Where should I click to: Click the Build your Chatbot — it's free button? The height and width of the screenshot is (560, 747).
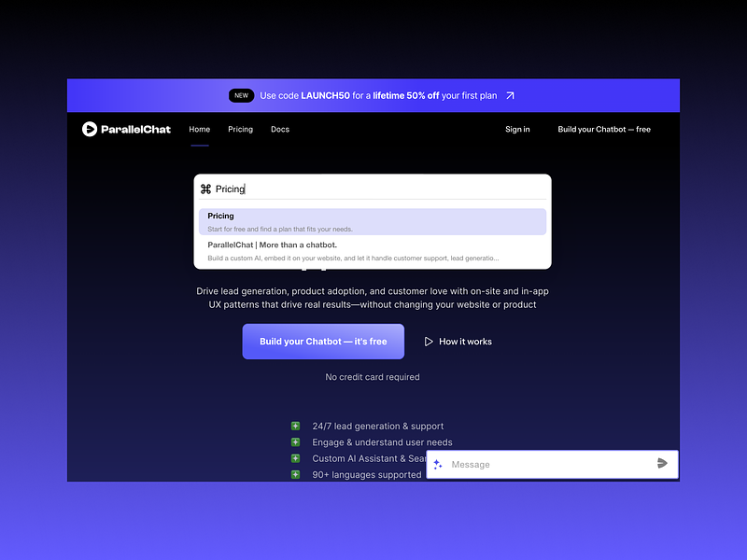(323, 342)
